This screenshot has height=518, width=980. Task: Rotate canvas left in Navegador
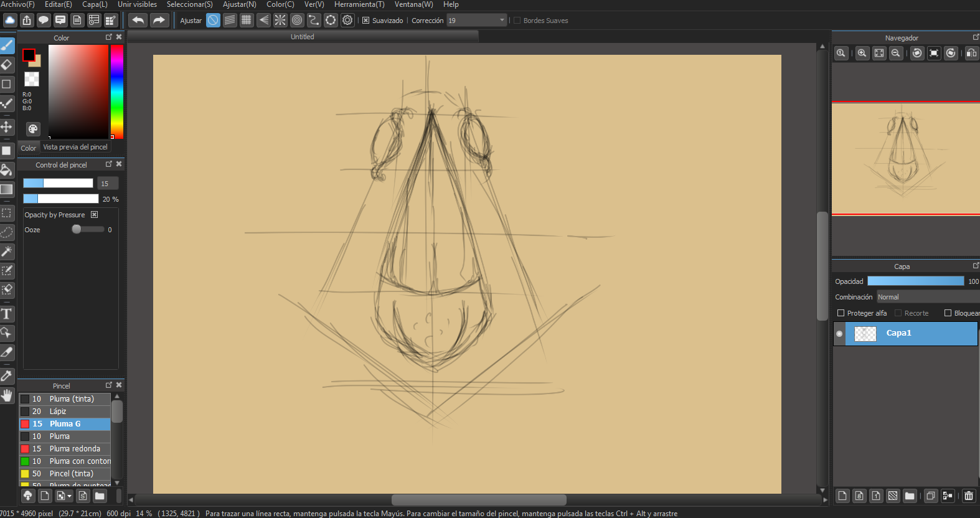[x=918, y=54]
